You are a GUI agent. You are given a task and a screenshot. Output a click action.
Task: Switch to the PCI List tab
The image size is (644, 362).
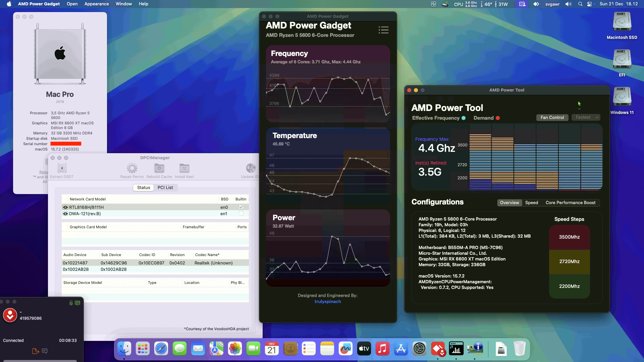166,187
